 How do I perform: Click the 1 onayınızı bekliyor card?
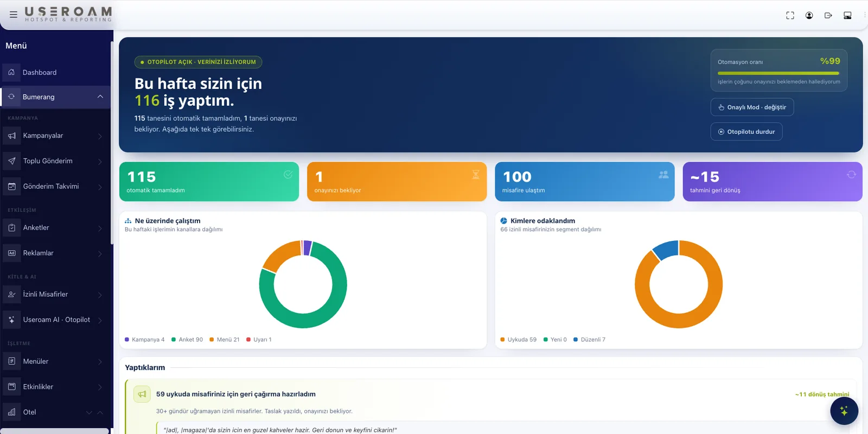[x=397, y=182]
